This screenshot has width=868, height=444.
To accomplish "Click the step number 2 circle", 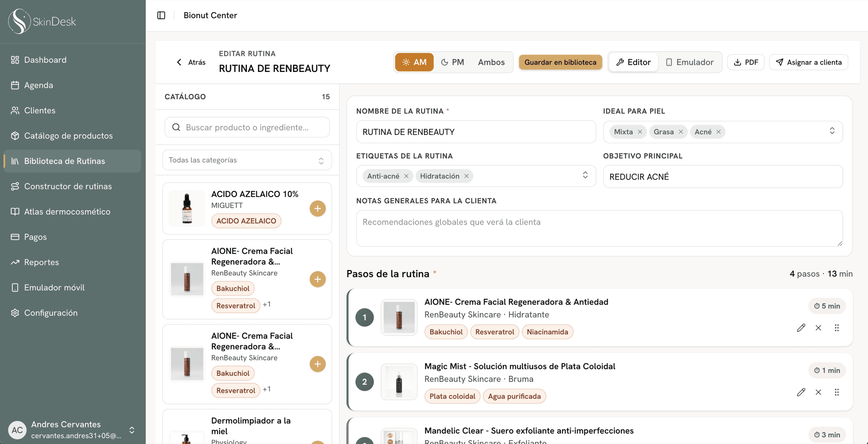I will coord(365,382).
